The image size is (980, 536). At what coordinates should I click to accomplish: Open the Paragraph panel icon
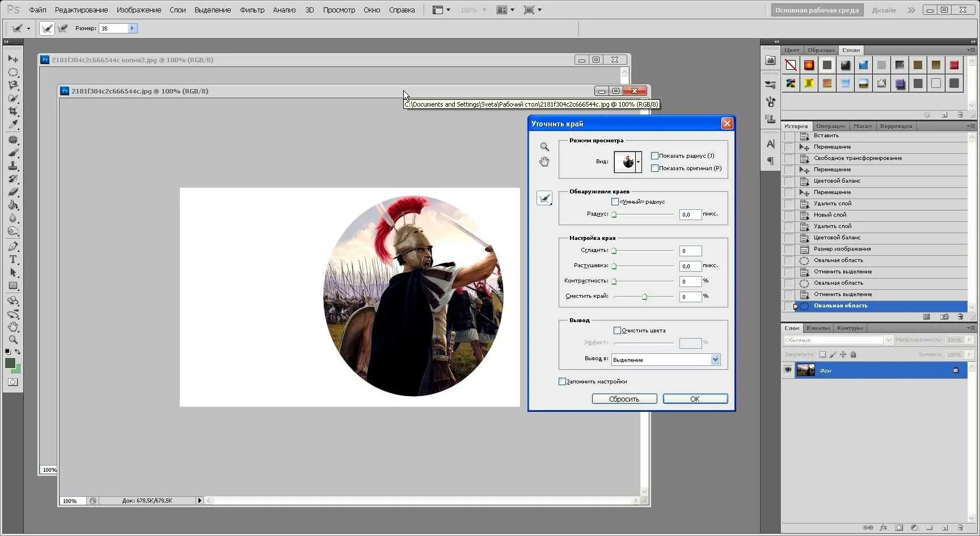[x=770, y=161]
